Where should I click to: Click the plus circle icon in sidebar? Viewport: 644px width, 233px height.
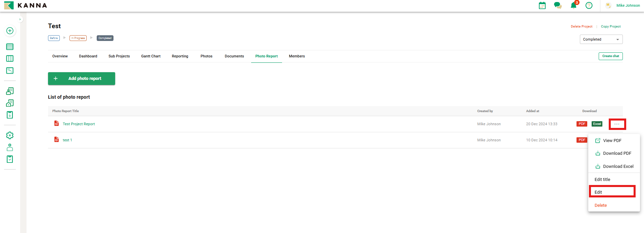[10, 31]
